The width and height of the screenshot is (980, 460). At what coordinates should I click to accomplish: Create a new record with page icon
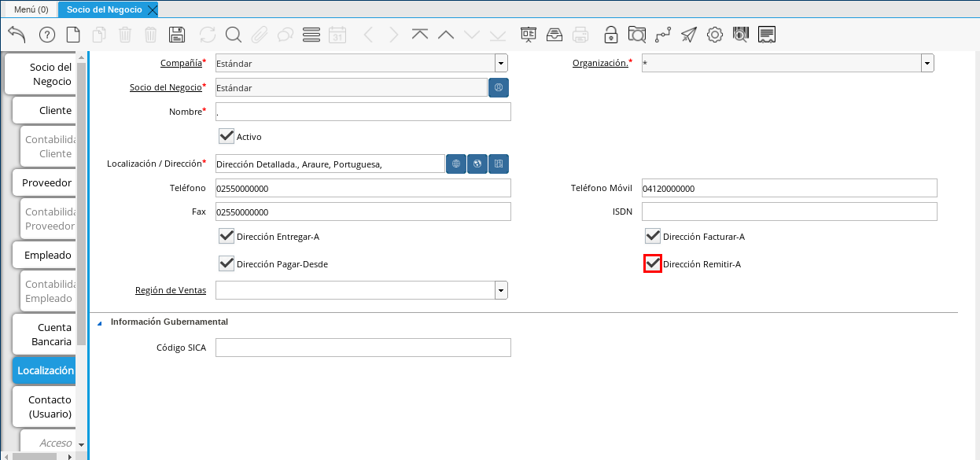[x=72, y=35]
